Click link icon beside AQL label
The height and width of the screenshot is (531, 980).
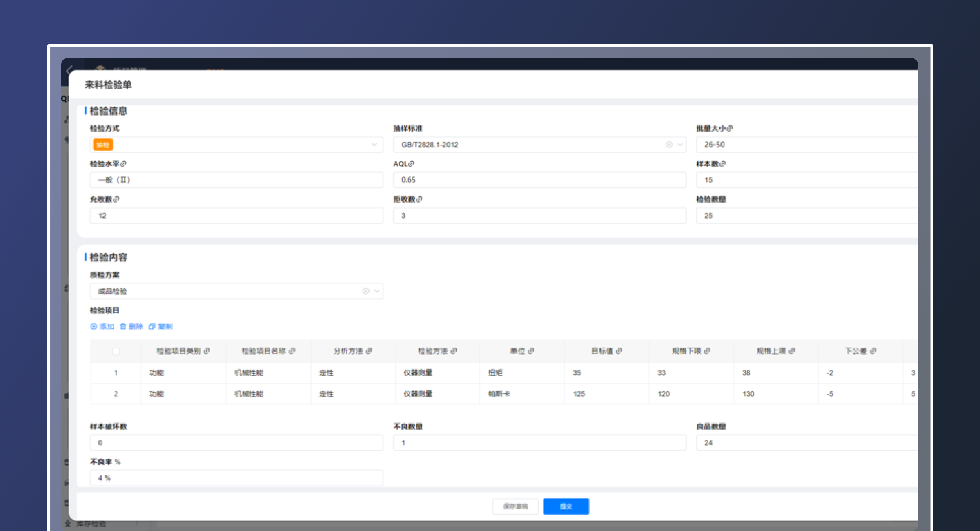pyautogui.click(x=411, y=164)
